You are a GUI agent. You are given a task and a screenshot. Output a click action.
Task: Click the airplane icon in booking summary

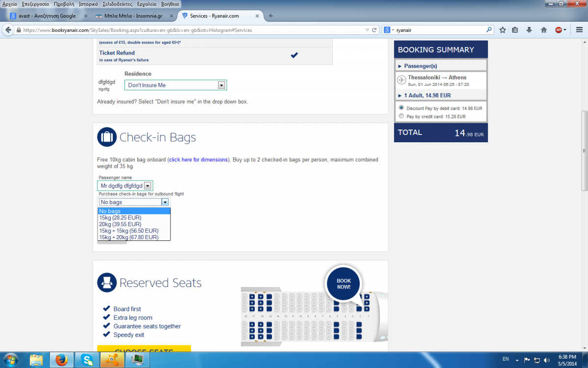tap(401, 80)
